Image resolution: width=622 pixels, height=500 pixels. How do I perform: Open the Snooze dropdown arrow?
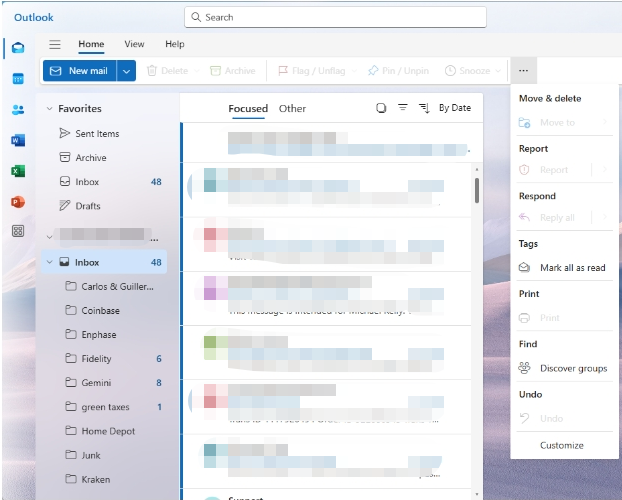pyautogui.click(x=498, y=71)
